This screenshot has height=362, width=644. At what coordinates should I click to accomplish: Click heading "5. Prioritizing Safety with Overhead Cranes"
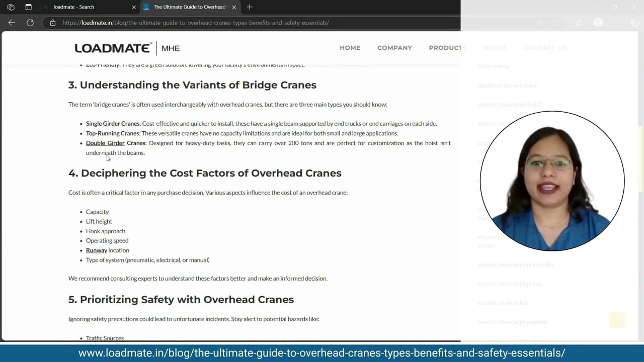coord(181,300)
